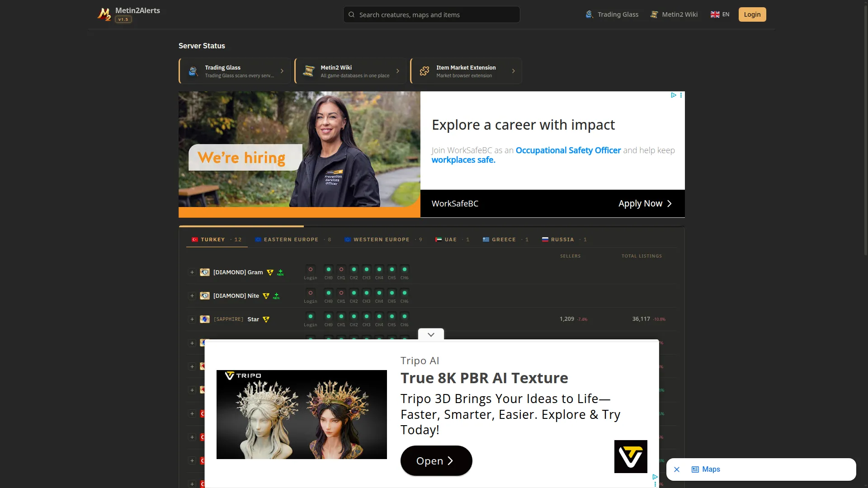Click the Tripo 3D busts ad thumbnail
Viewport: 868px width, 488px height.
302,414
